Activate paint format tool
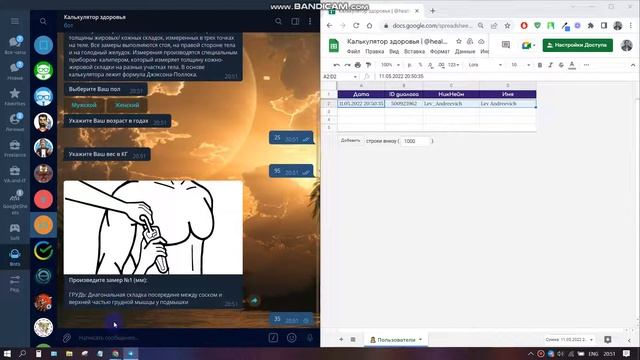Screen dimensions: 640x360 [368, 65]
